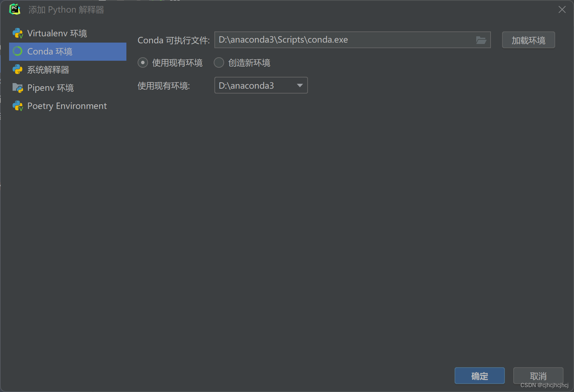Switch to Pipenv 环境 in sidebar
574x392 pixels.
[x=68, y=88]
